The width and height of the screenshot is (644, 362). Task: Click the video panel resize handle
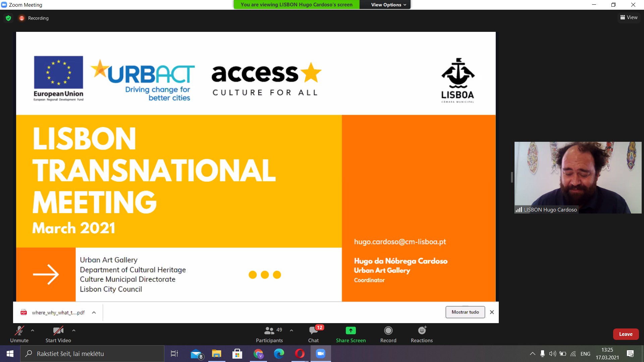coord(512,177)
